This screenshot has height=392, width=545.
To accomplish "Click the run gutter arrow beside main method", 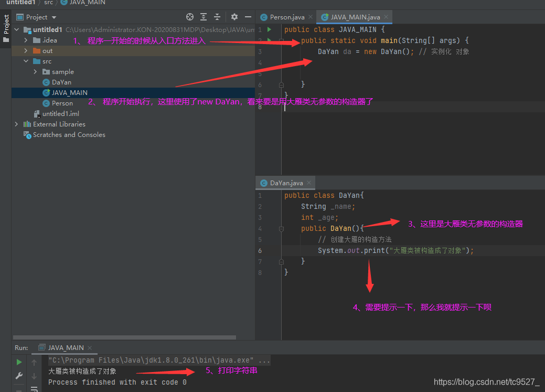I will (270, 40).
